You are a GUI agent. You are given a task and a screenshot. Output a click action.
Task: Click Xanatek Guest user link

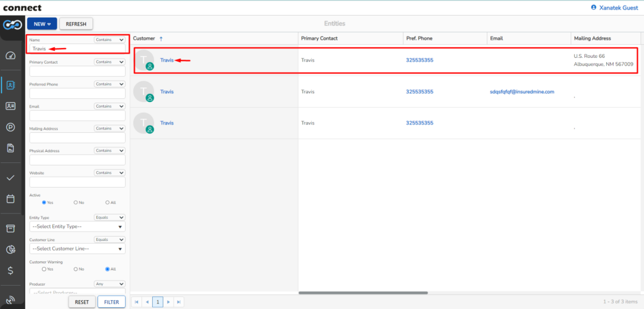point(619,8)
